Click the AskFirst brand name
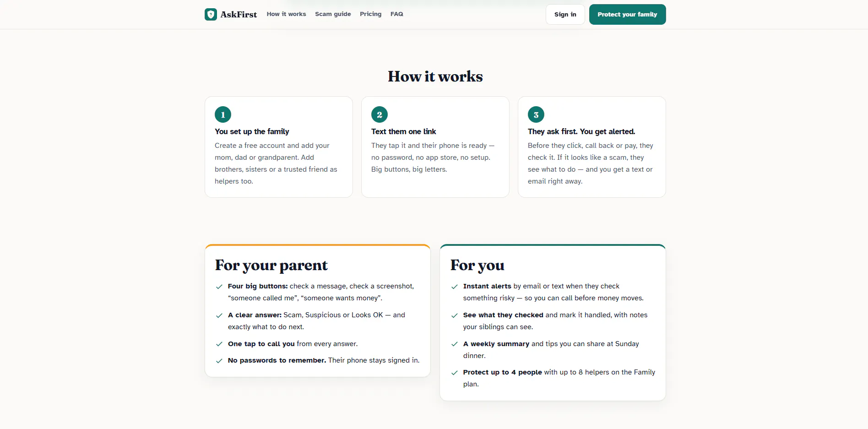This screenshot has height=429, width=868. point(239,14)
